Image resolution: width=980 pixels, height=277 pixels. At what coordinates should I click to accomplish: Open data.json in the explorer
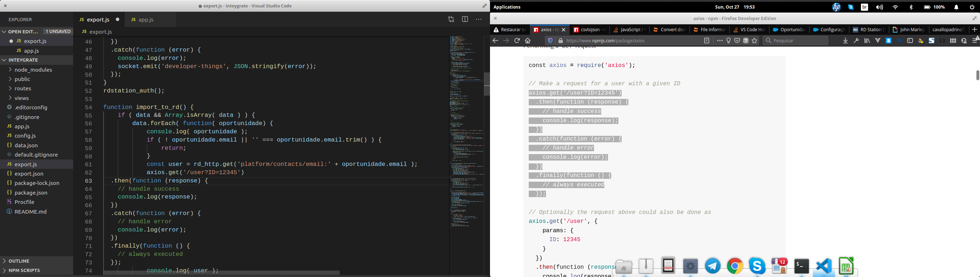pyautogui.click(x=26, y=145)
